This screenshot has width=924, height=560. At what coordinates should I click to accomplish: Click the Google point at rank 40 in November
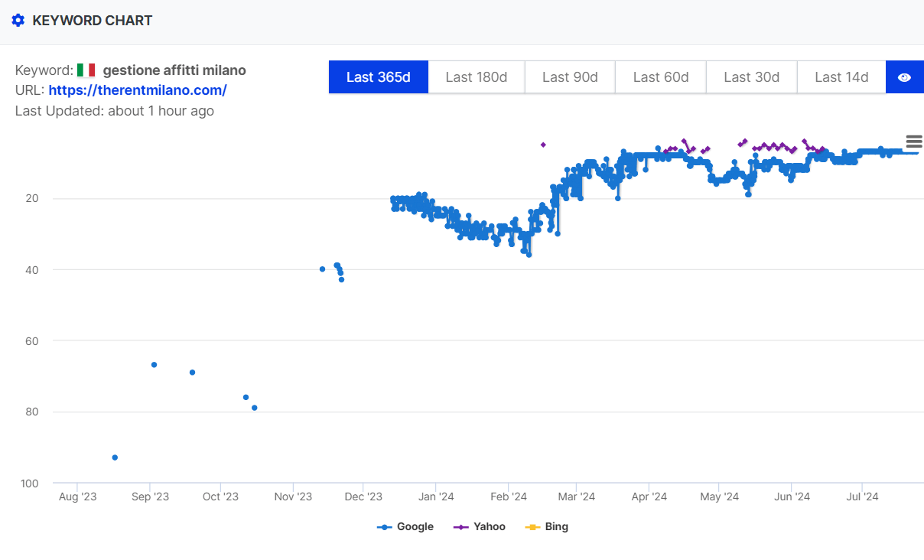click(x=322, y=269)
